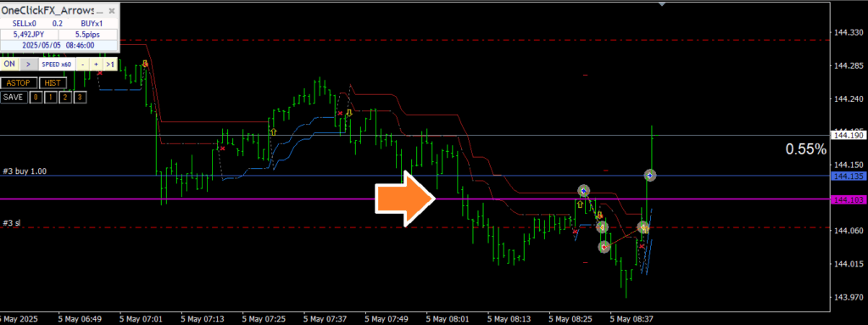Click the BUYx1 button

92,23
